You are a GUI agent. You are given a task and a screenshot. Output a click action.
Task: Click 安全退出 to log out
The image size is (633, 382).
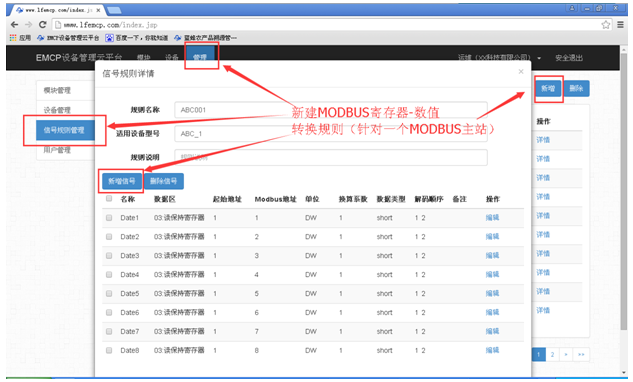pyautogui.click(x=569, y=58)
